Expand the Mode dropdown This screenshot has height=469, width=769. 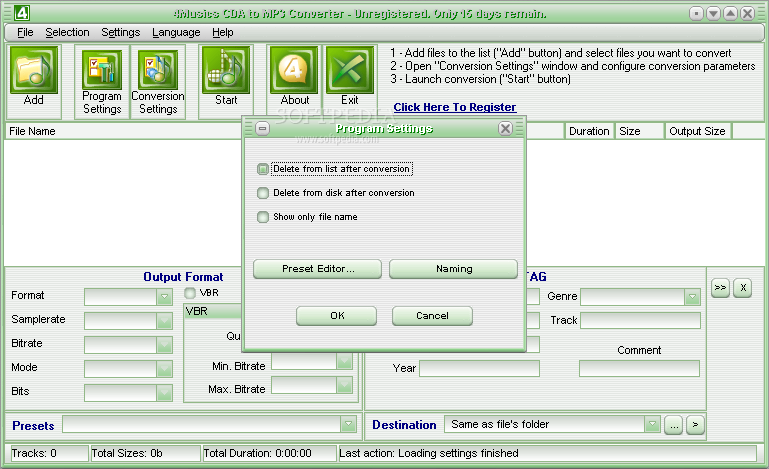[164, 369]
